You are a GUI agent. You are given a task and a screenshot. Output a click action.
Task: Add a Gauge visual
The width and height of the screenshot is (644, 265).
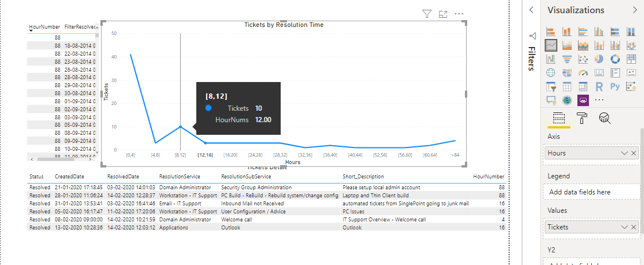pyautogui.click(x=583, y=73)
